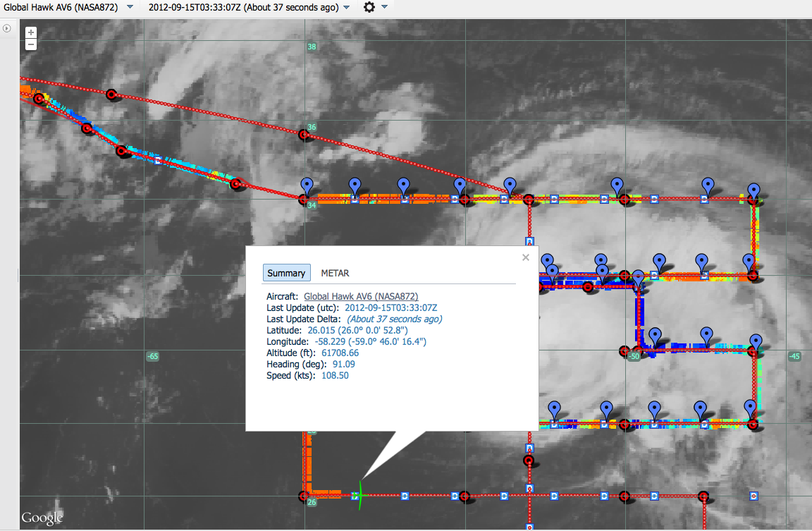Click blue pin at top-right corner of track
This screenshot has height=531, width=812.
point(754,190)
